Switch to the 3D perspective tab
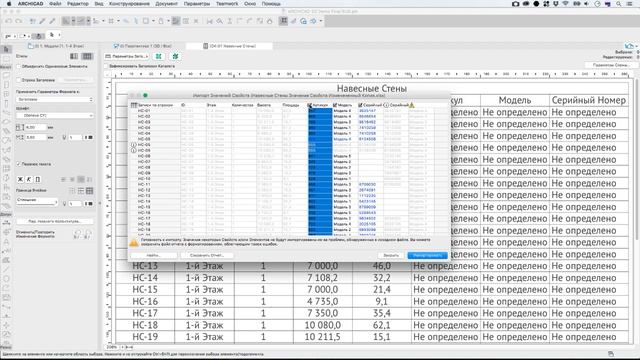640x360 pixels. point(143,46)
